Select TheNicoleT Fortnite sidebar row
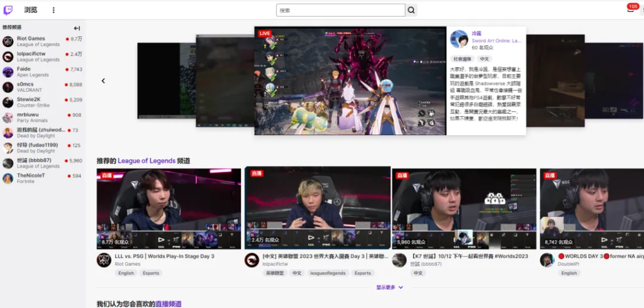This screenshot has width=644, height=308. point(43,179)
